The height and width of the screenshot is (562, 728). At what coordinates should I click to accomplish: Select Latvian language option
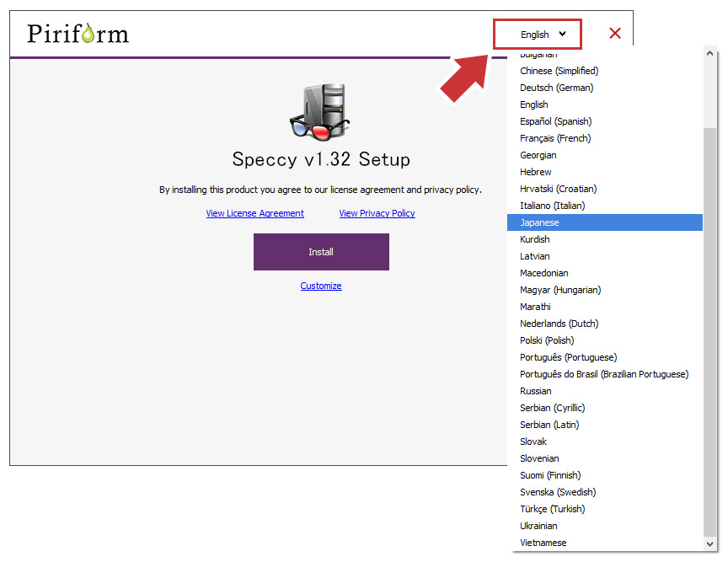605,256
